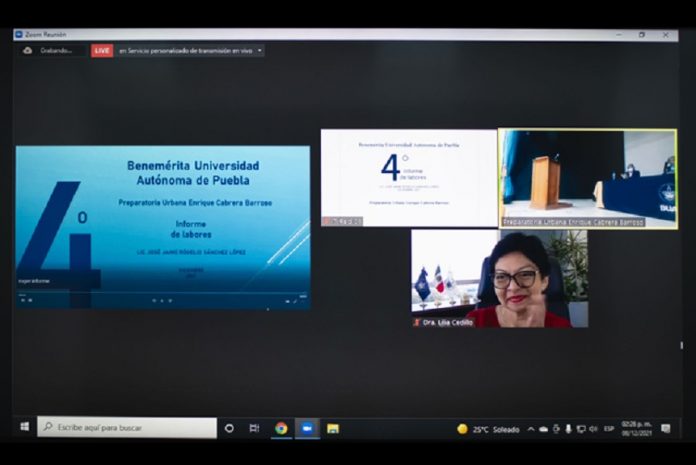Open Task View in the taskbar
Screen dimensions: 696x465
[x=254, y=428]
